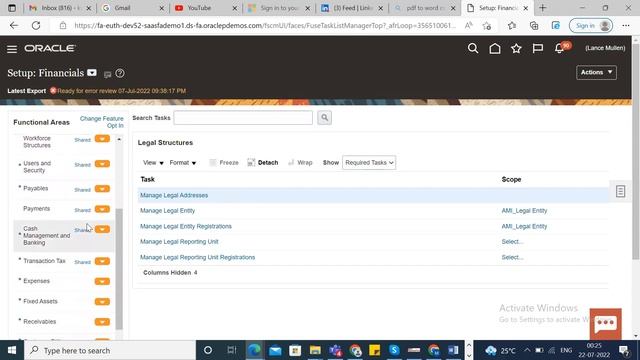Click the Windows taskbar search box
Image resolution: width=640 pixels, height=360 pixels.
click(110, 350)
